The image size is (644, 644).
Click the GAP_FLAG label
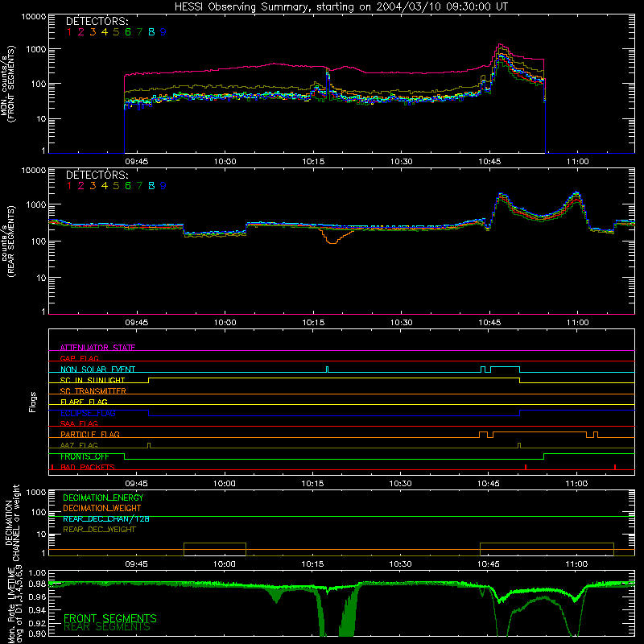[x=79, y=358]
